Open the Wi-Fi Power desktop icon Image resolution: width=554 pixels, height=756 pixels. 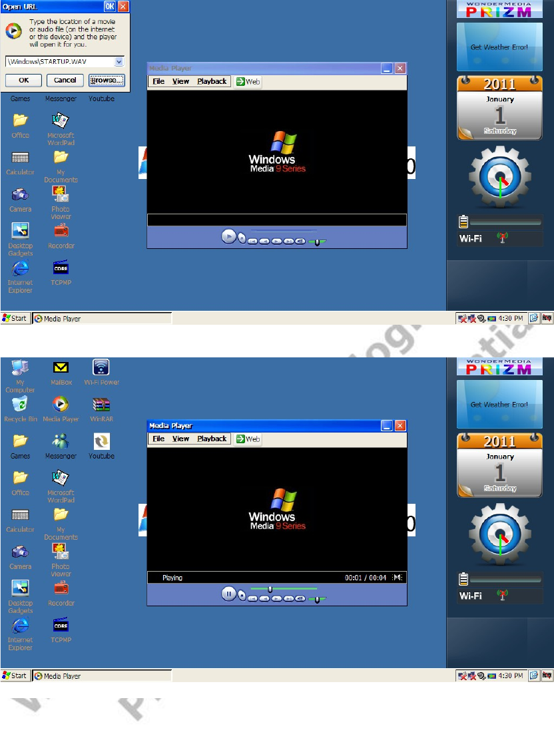(101, 373)
